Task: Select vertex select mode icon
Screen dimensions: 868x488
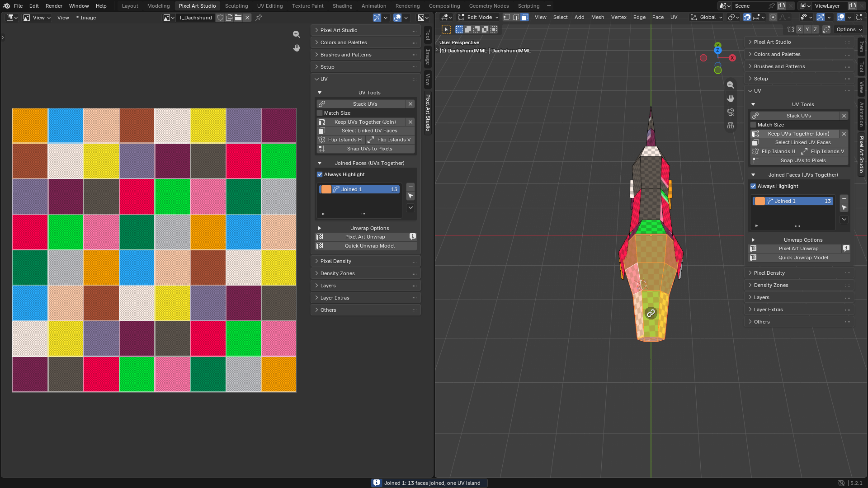Action: pyautogui.click(x=507, y=17)
